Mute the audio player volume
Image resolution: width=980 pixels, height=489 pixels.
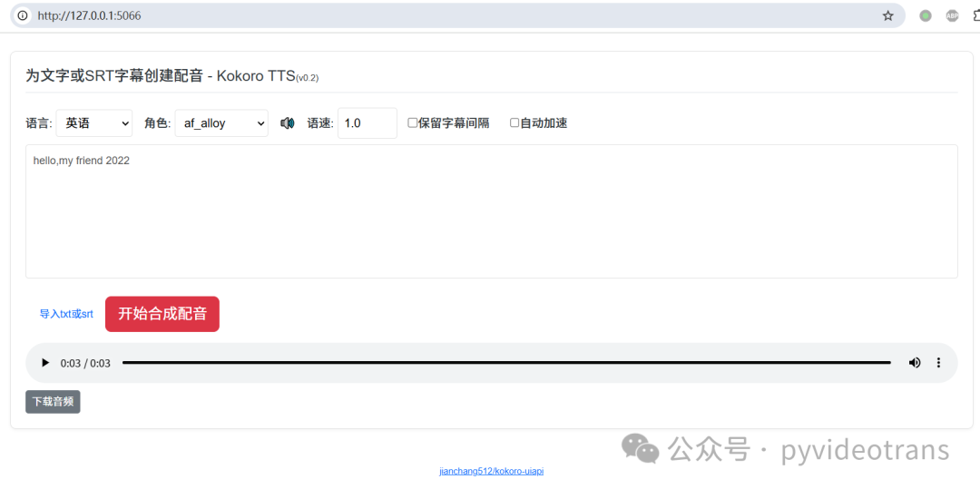[x=915, y=363]
